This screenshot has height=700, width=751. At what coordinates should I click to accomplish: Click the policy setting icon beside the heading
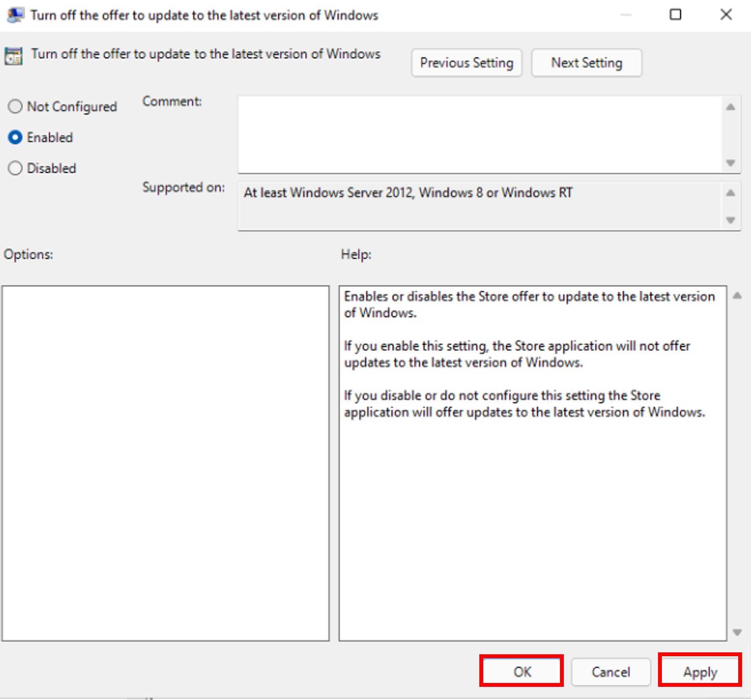(14, 56)
